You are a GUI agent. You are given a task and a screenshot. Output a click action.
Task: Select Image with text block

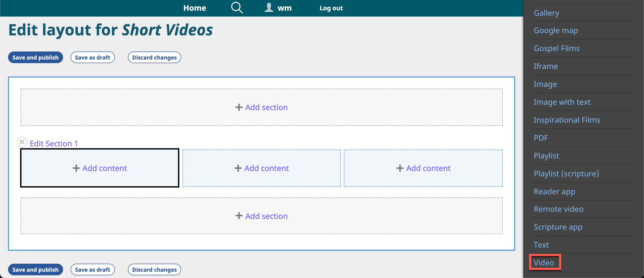(562, 102)
